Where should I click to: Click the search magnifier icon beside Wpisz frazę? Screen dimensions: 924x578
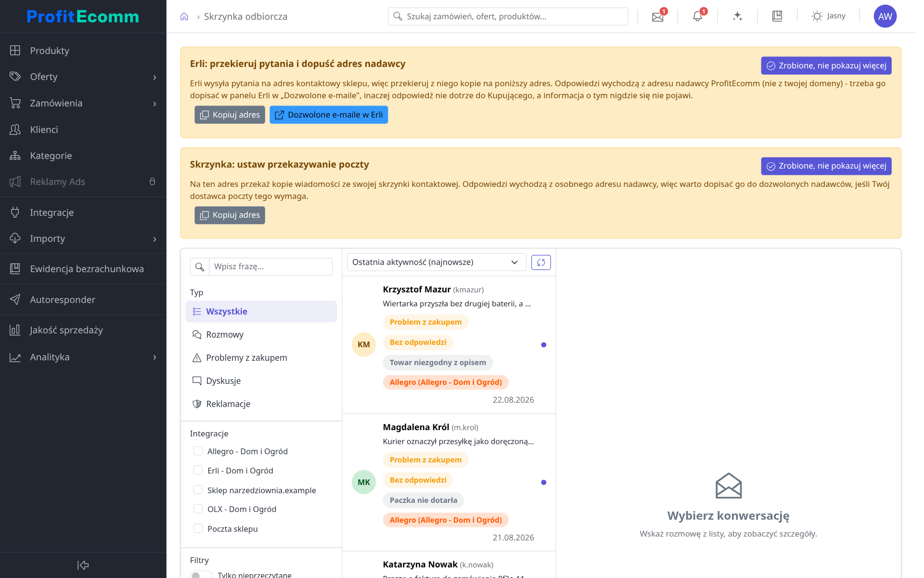coord(200,266)
